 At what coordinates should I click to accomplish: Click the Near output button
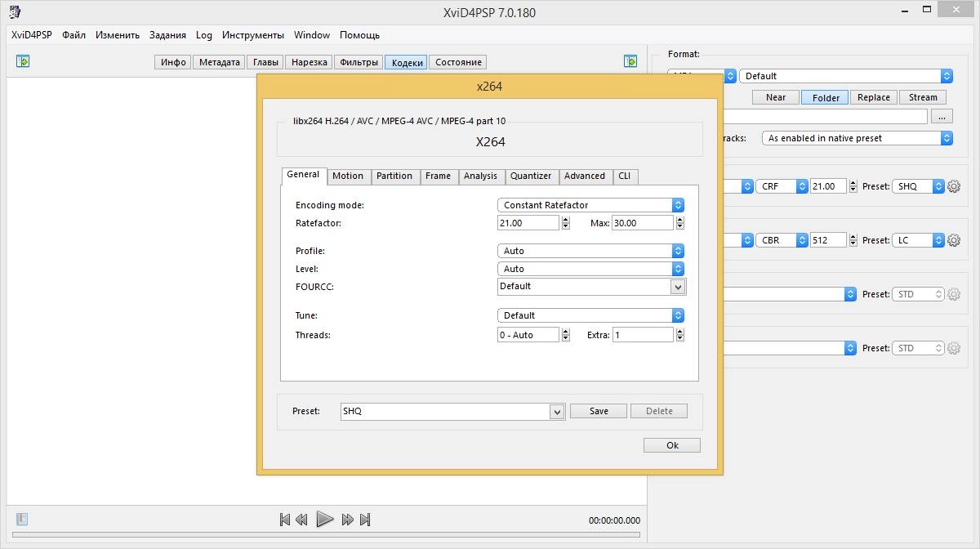tap(776, 97)
